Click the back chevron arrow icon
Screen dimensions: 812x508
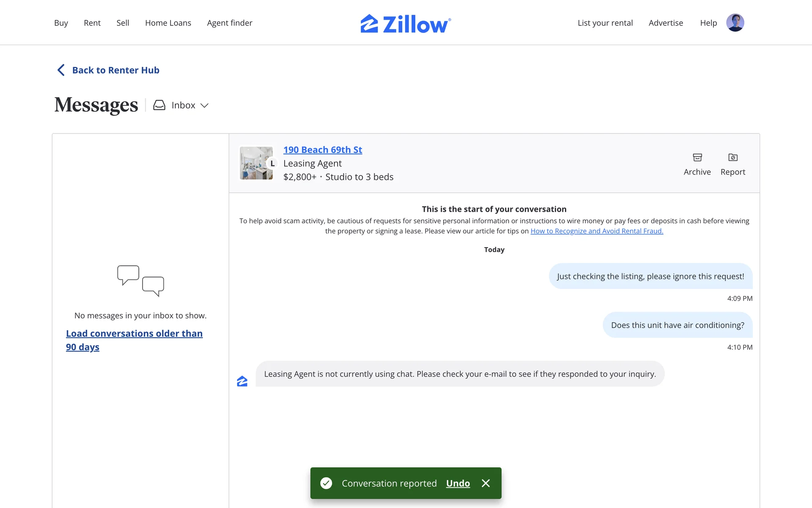pyautogui.click(x=61, y=70)
